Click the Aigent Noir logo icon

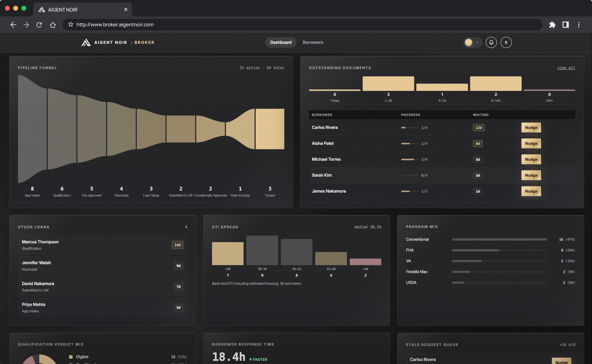86,42
